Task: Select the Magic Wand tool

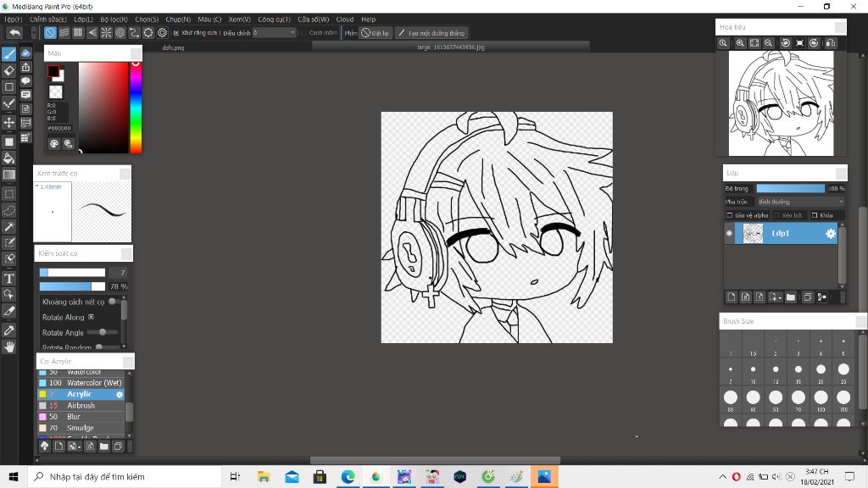Action: (x=9, y=226)
